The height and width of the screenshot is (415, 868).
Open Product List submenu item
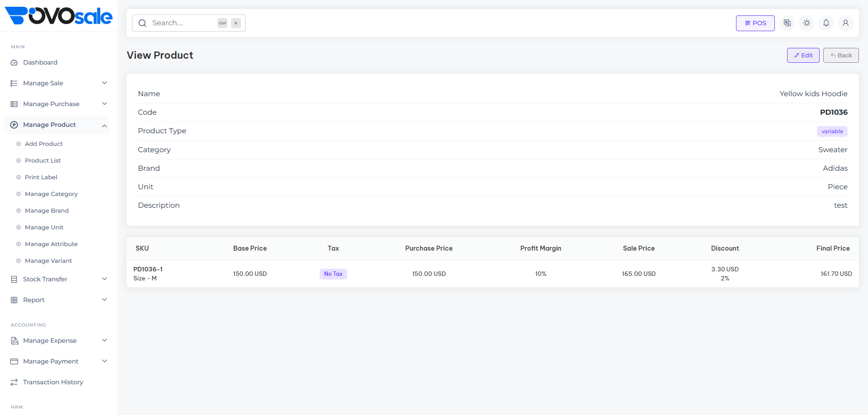43,161
